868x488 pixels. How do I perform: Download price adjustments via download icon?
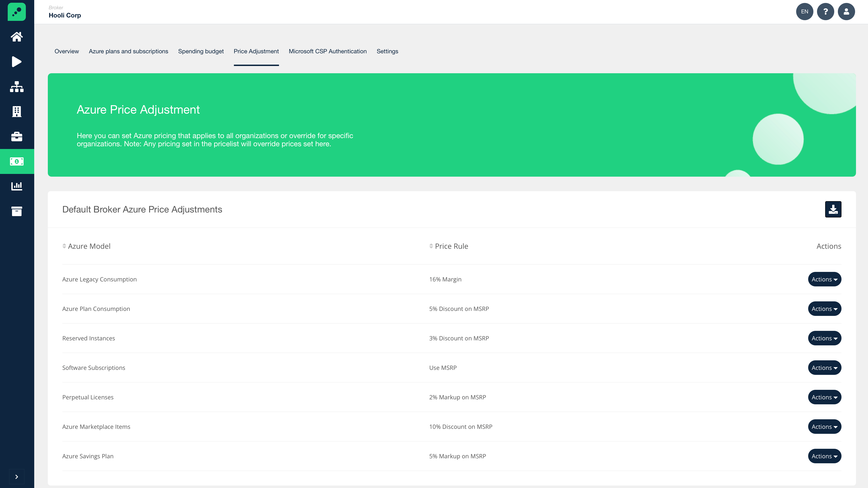click(x=833, y=210)
